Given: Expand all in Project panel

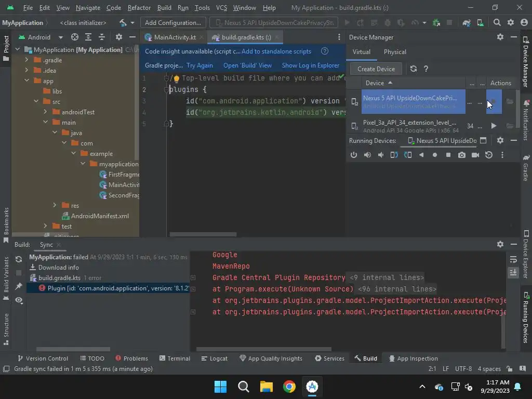Looking at the screenshot, I should (x=88, y=37).
